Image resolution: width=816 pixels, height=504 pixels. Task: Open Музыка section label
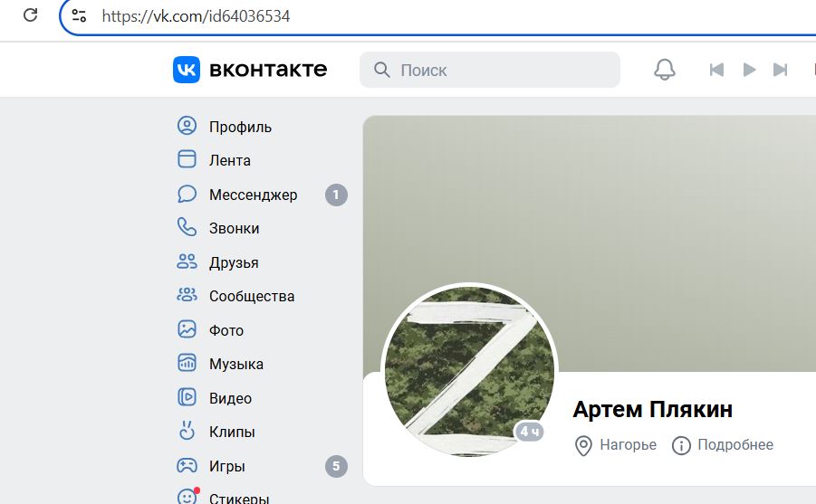[x=236, y=364]
